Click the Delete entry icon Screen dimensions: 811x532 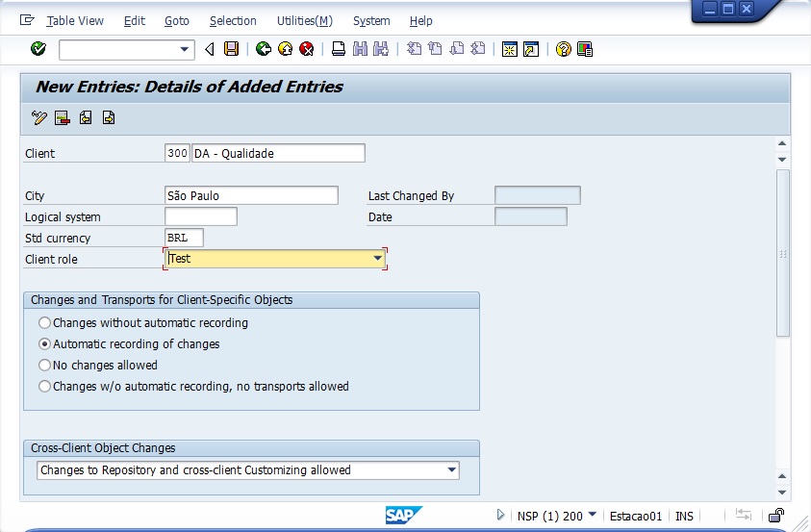pyautogui.click(x=63, y=118)
